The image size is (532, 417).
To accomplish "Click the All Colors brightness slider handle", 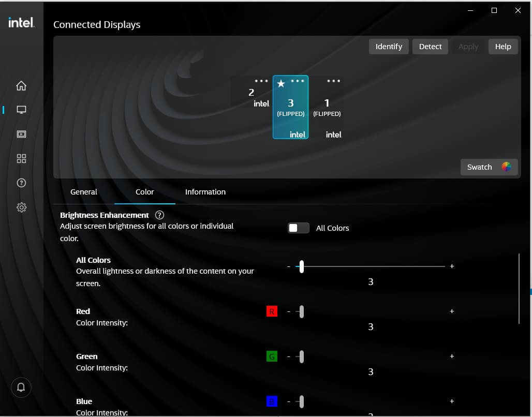I will tap(301, 266).
